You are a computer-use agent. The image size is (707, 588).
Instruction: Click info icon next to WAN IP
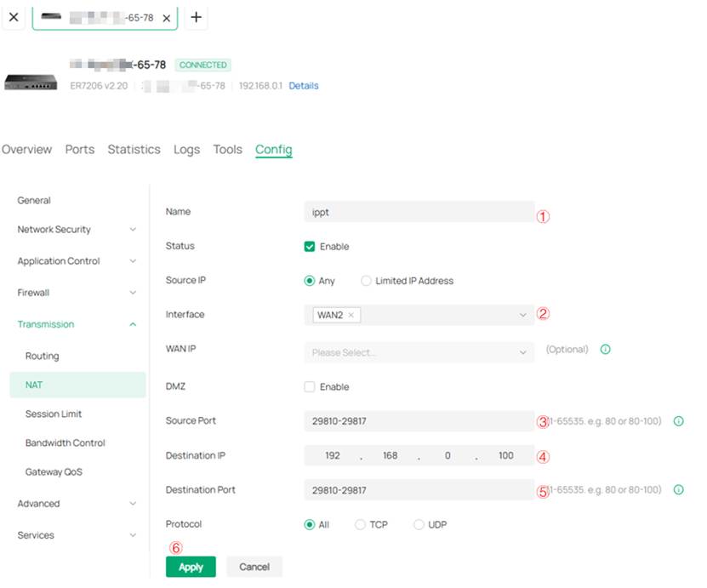click(x=605, y=350)
